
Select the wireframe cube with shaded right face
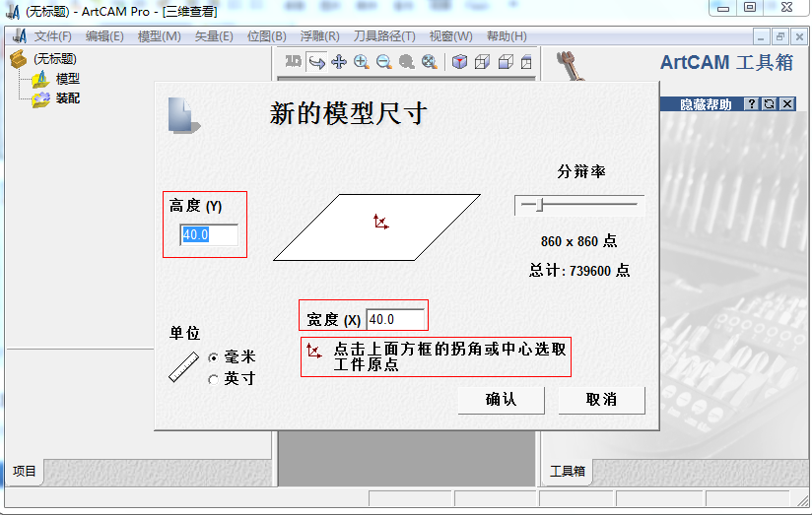click(x=482, y=62)
